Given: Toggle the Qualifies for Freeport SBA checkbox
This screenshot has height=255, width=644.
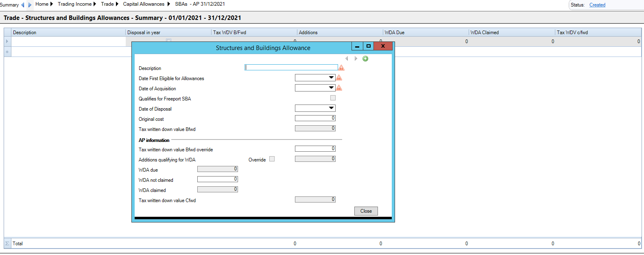Looking at the screenshot, I should 333,98.
